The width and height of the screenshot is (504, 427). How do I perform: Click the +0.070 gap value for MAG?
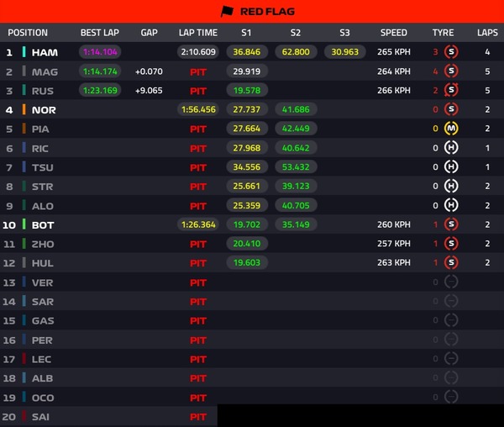point(149,71)
